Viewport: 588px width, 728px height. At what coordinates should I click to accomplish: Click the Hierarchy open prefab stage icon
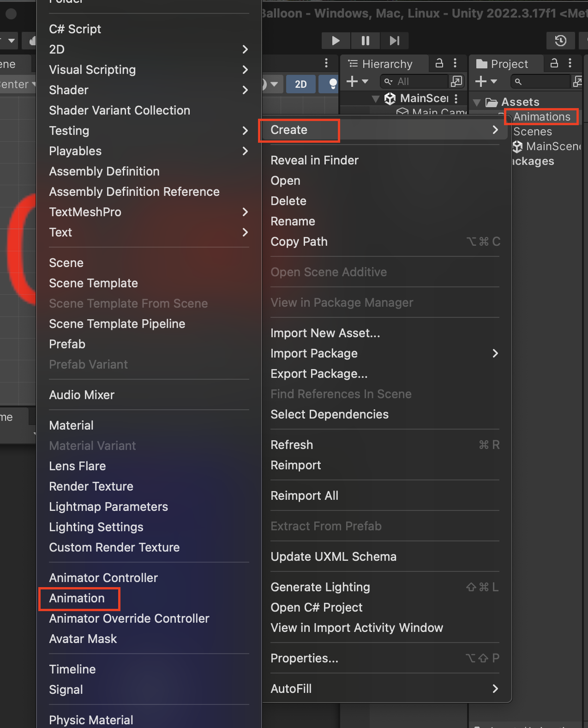[x=456, y=82]
